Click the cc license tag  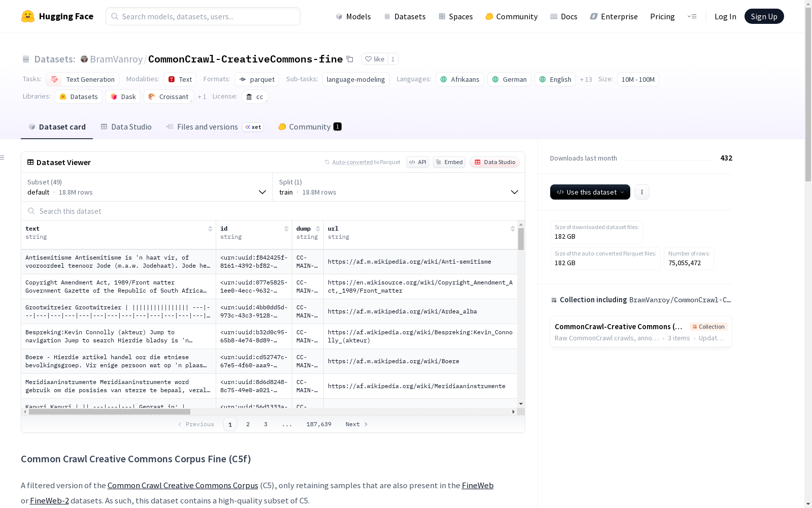(x=255, y=97)
